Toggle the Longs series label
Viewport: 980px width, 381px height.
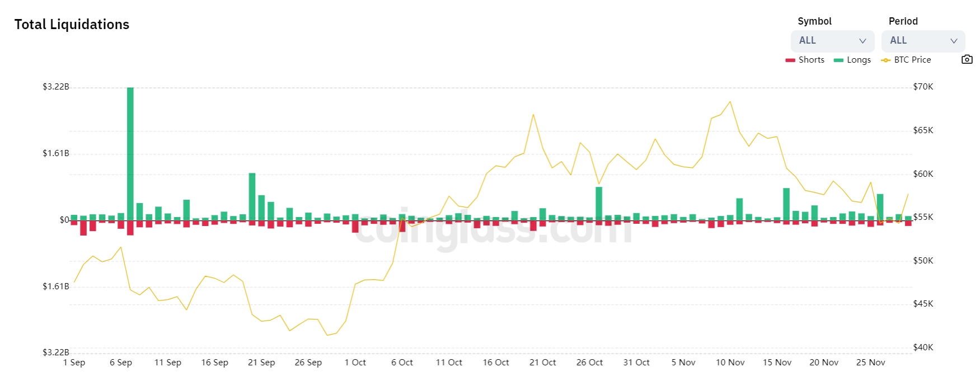coord(859,60)
